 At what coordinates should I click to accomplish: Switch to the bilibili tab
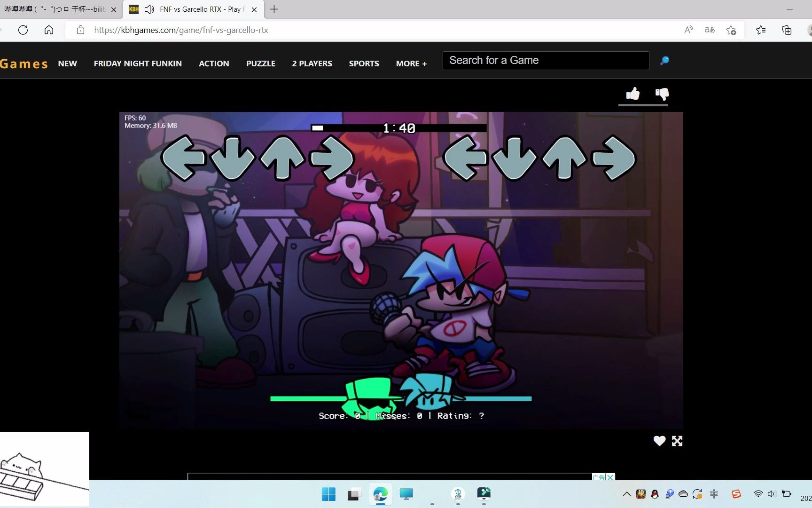(x=55, y=9)
